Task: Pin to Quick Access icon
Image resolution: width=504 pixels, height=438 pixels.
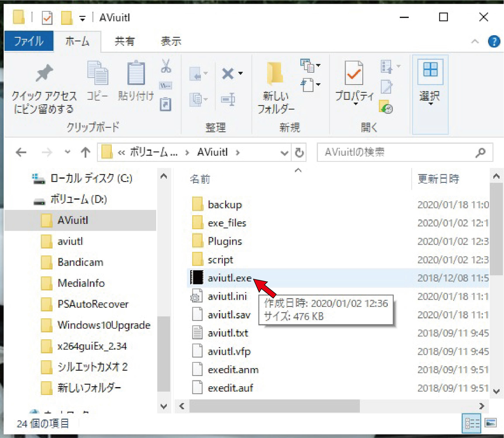Action: 44,74
